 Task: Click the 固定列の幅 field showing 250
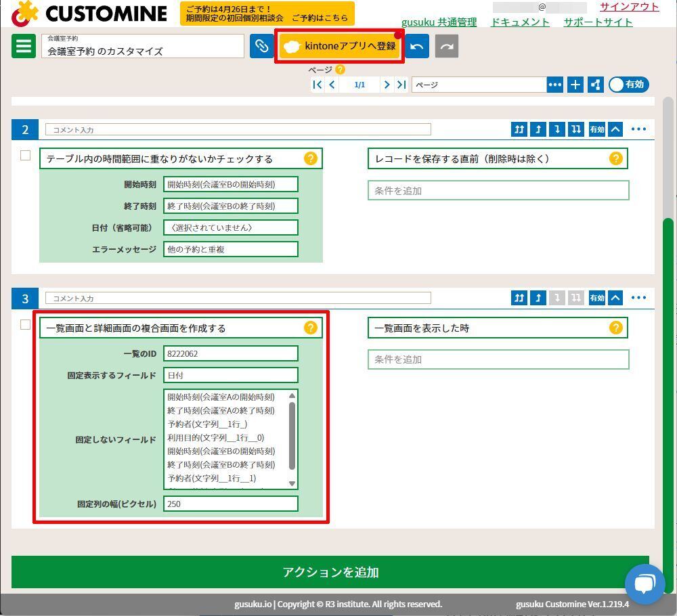click(x=231, y=504)
